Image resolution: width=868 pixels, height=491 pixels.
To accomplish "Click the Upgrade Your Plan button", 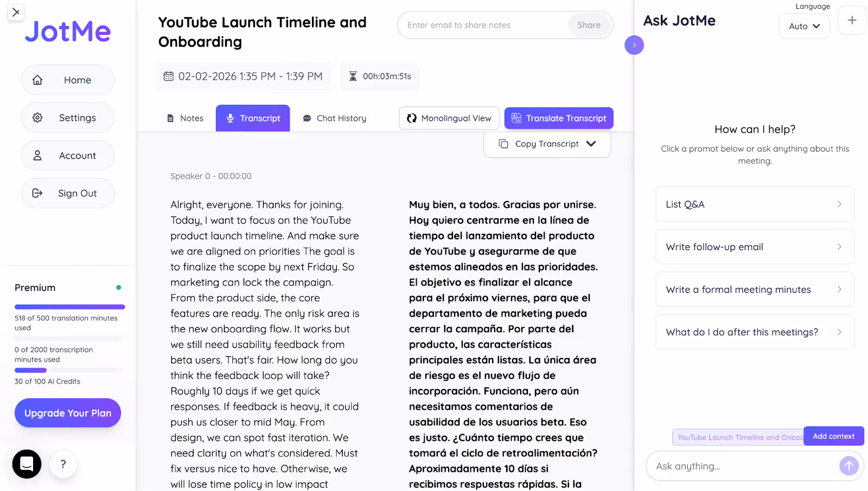I will (68, 413).
